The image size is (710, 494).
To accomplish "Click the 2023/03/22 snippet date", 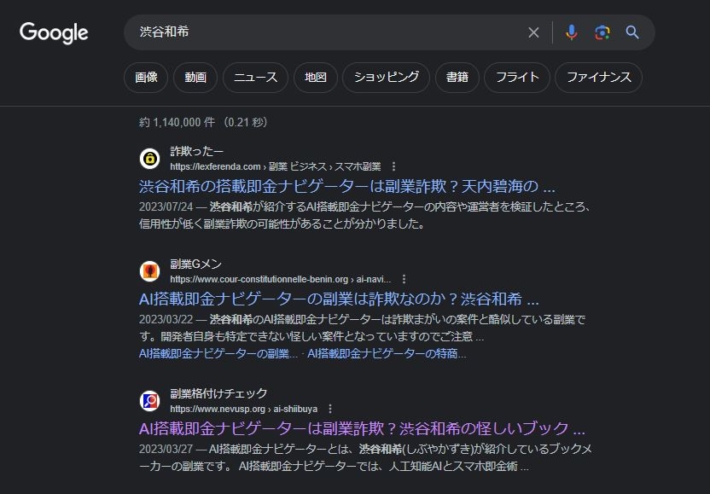I will 166,320.
